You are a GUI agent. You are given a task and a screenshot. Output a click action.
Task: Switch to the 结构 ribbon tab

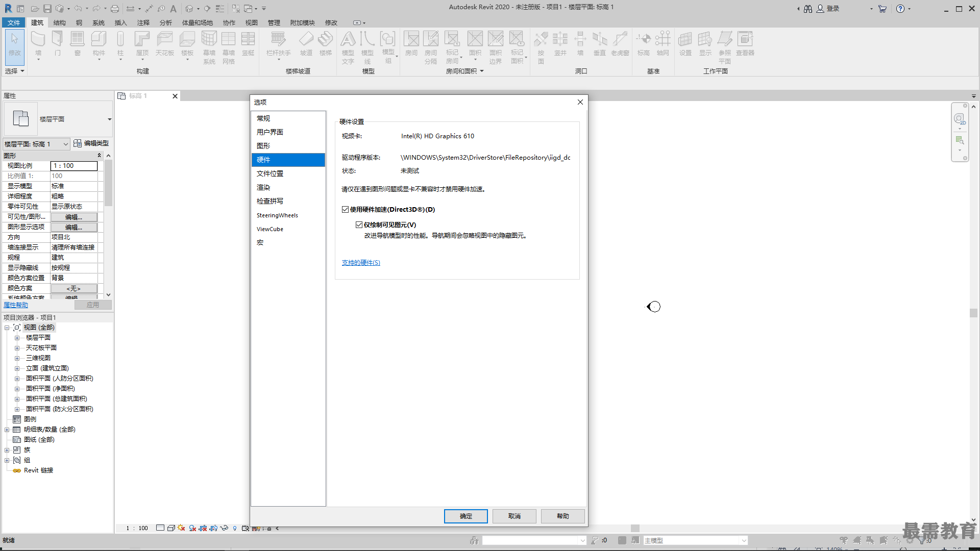tap(60, 23)
